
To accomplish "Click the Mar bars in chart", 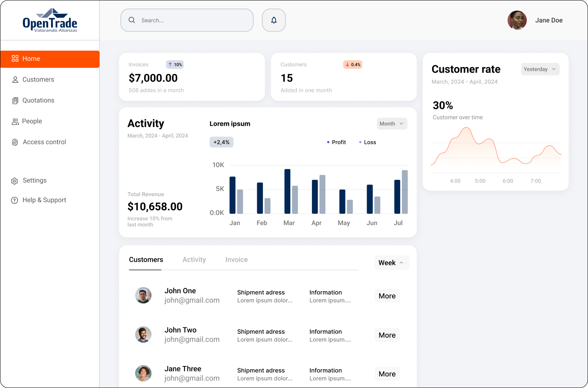I will click(x=291, y=192).
